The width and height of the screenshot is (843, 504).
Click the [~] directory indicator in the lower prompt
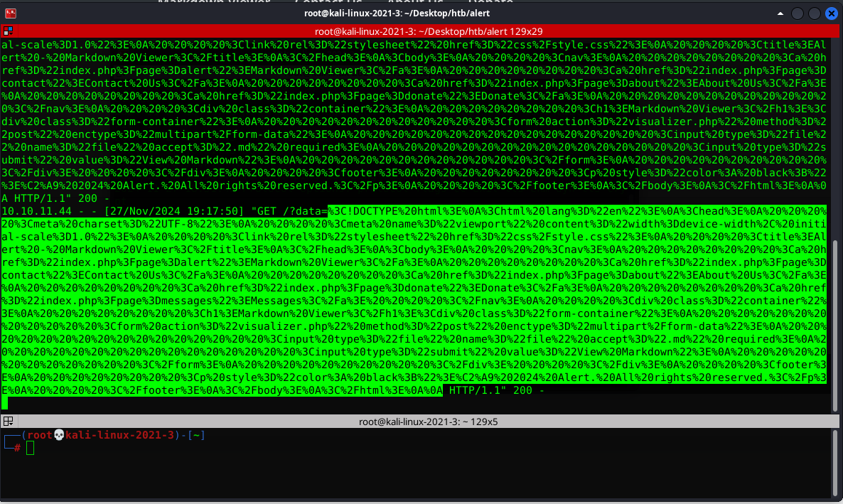pos(196,435)
